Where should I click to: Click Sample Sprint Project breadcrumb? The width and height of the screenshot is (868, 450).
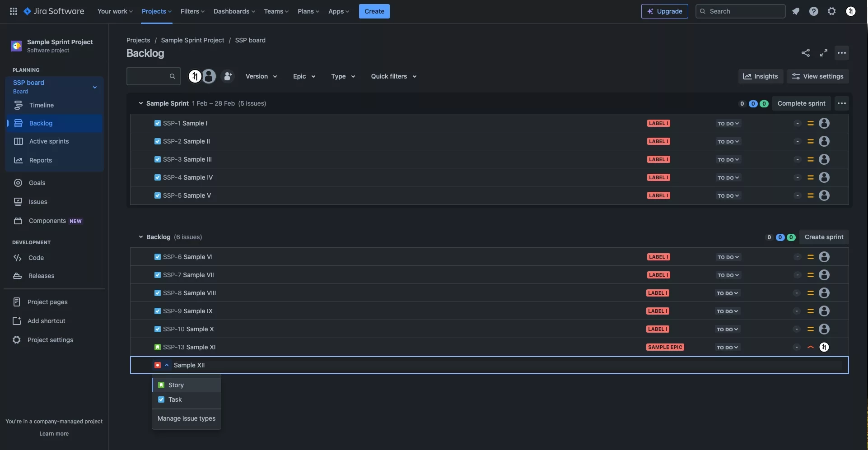point(192,40)
